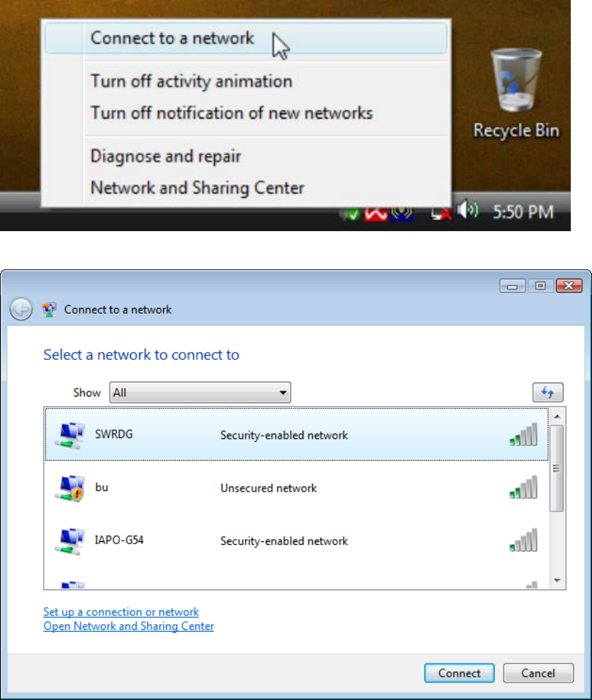Image resolution: width=592 pixels, height=700 pixels.
Task: Click the refresh network list icon
Action: pyautogui.click(x=548, y=392)
